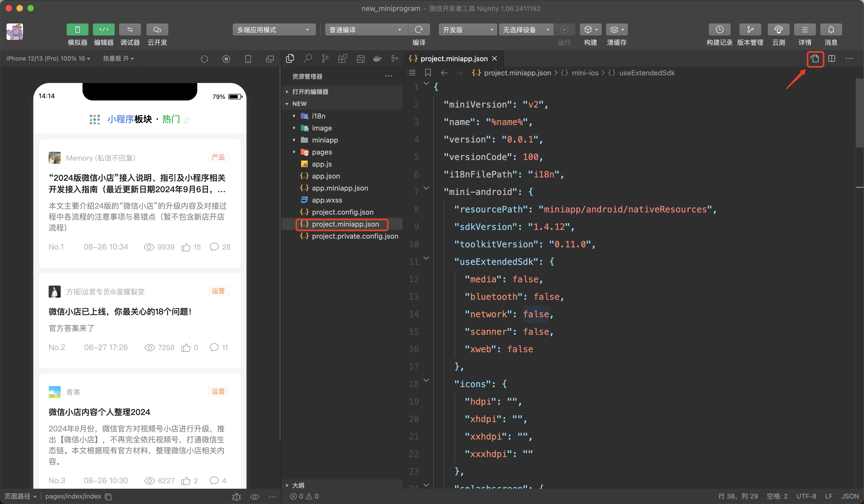This screenshot has height=504, width=864.
Task: Click the split editor icon
Action: pyautogui.click(x=832, y=59)
